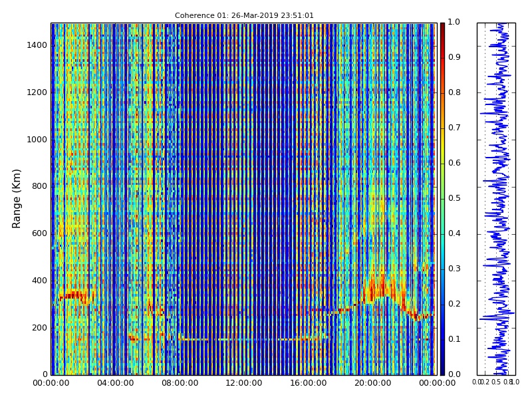Click the 400 range tick label
This screenshot has width=532, height=399.
[39, 281]
